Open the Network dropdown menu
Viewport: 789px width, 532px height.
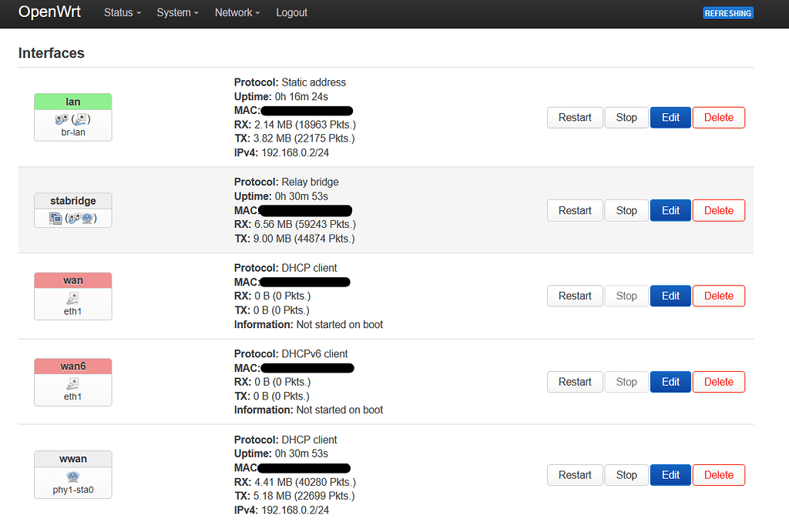[x=237, y=13]
